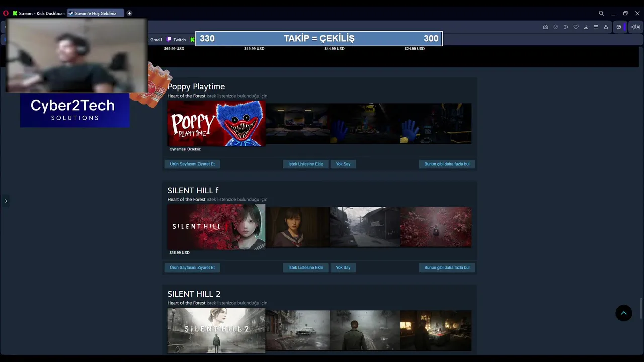Image resolution: width=644 pixels, height=362 pixels.
Task: Click İstek Listesine Ekle for SILENT HILL f
Action: pos(305,267)
